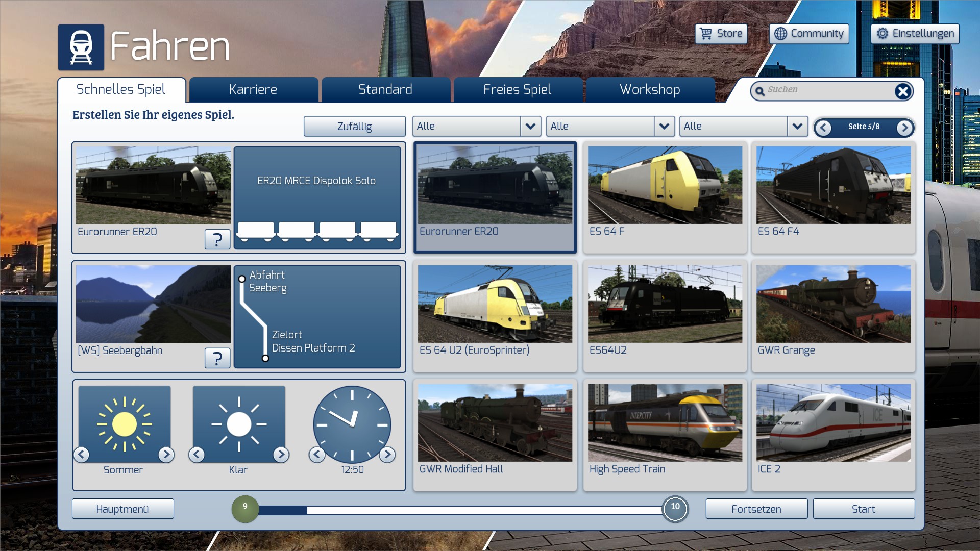Clear search with the X icon
This screenshot has height=551, width=980.
(x=902, y=91)
